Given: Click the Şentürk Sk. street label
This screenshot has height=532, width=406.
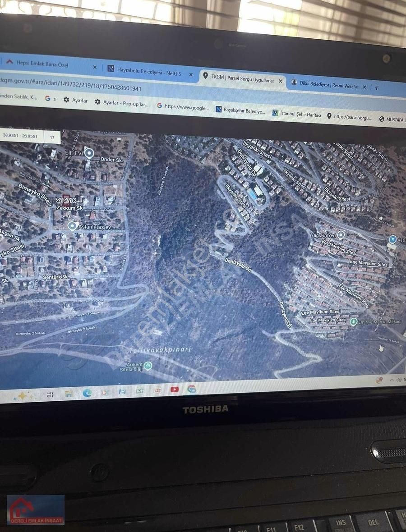Looking at the screenshot, I should coord(55,277).
